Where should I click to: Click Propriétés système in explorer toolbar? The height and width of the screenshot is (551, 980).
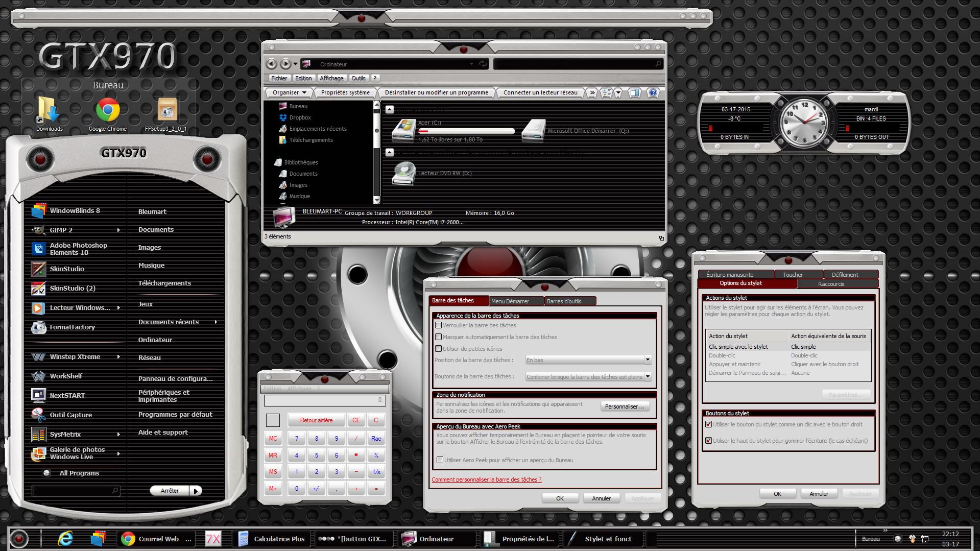point(345,92)
